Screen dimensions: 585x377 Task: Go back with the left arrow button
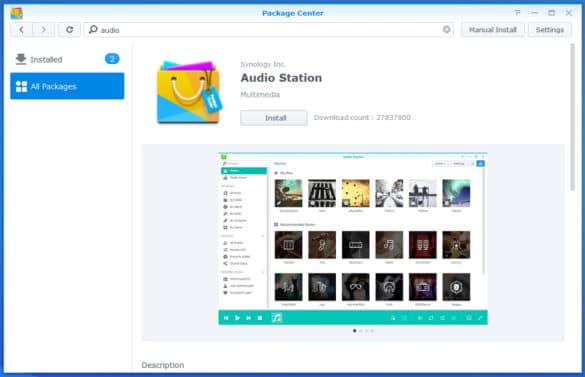[x=21, y=30]
